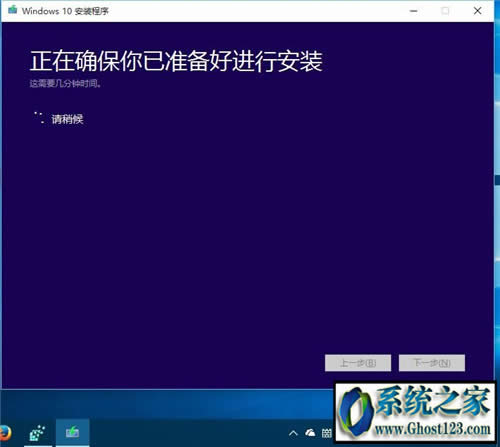Select the Windows 10 setup taskbar button
This screenshot has width=500, height=447.
pyautogui.click(x=72, y=433)
